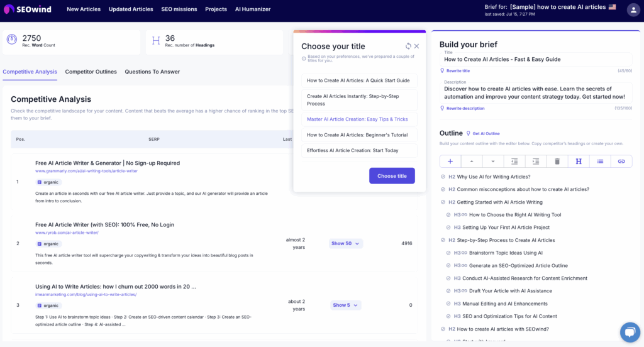Image resolution: width=644 pixels, height=347 pixels.
Task: Toggle check circle for 'Common misconceptions' heading
Action: pos(443,189)
